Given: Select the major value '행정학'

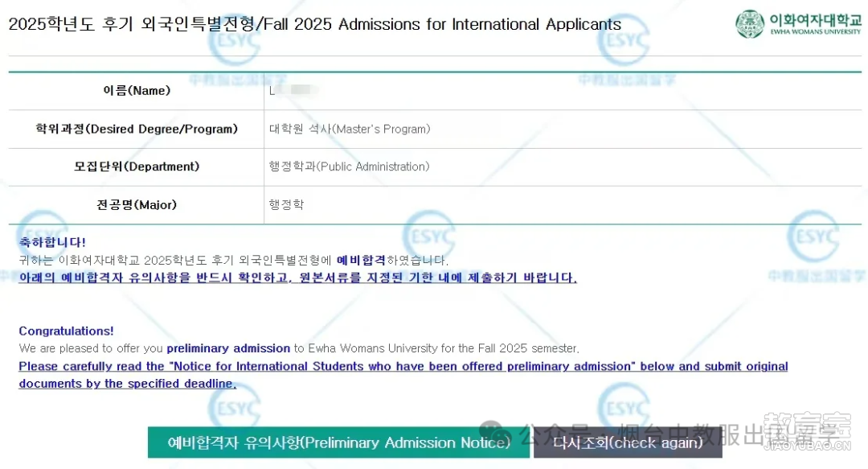Looking at the screenshot, I should click(x=286, y=204).
